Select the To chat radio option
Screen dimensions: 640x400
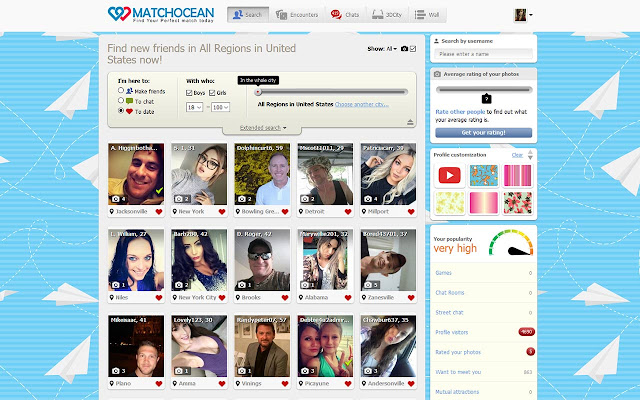point(121,100)
